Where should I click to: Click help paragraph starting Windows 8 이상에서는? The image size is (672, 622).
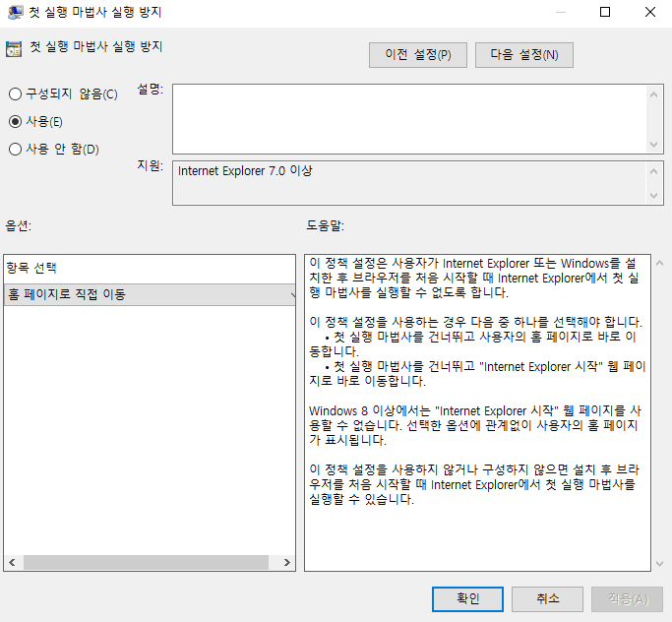tap(475, 425)
